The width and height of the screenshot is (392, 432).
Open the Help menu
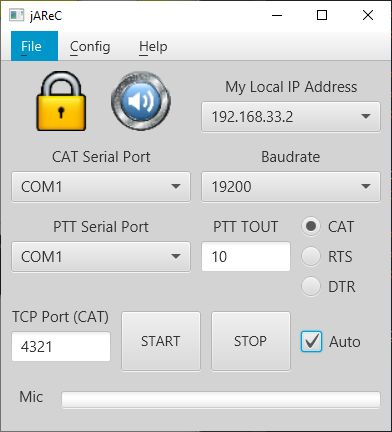[x=153, y=46]
